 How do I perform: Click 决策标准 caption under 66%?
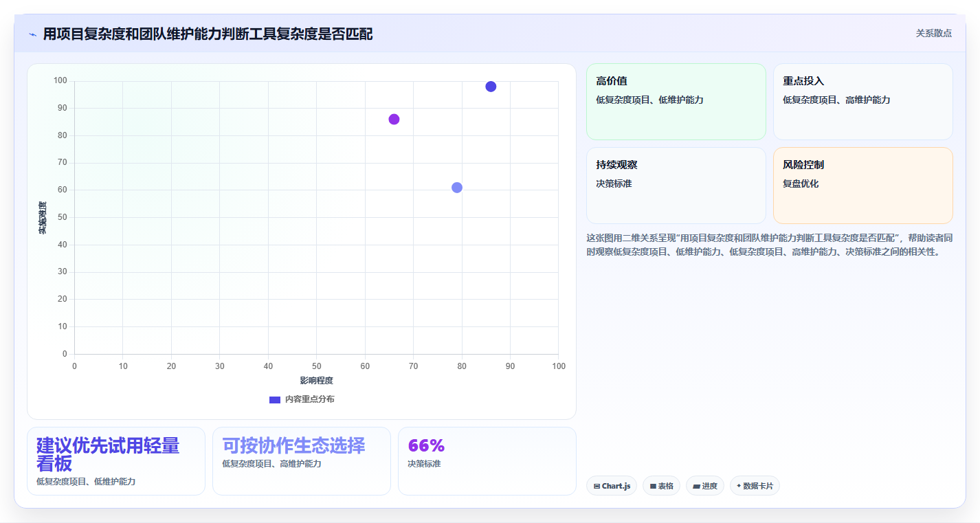click(424, 464)
